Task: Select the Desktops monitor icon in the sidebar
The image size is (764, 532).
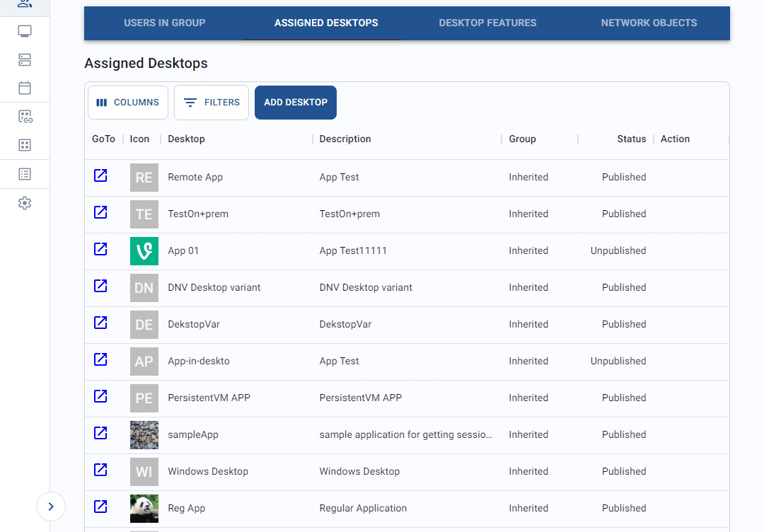Action: coord(24,31)
